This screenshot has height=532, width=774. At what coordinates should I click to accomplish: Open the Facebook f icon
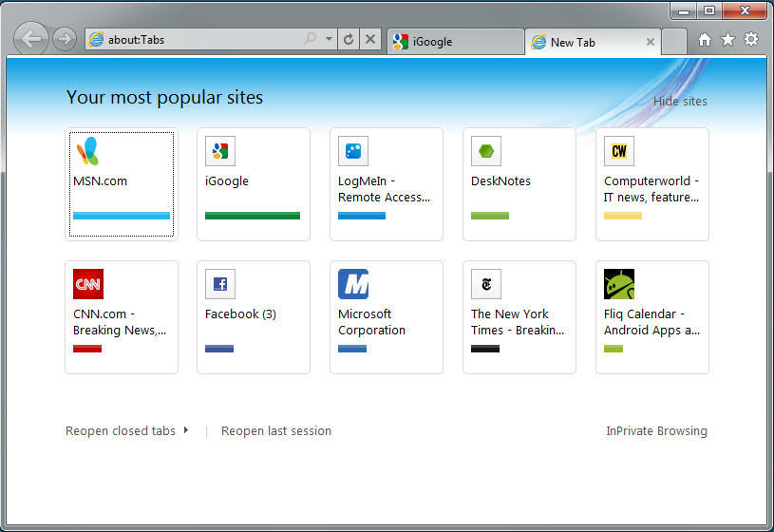coord(220,284)
